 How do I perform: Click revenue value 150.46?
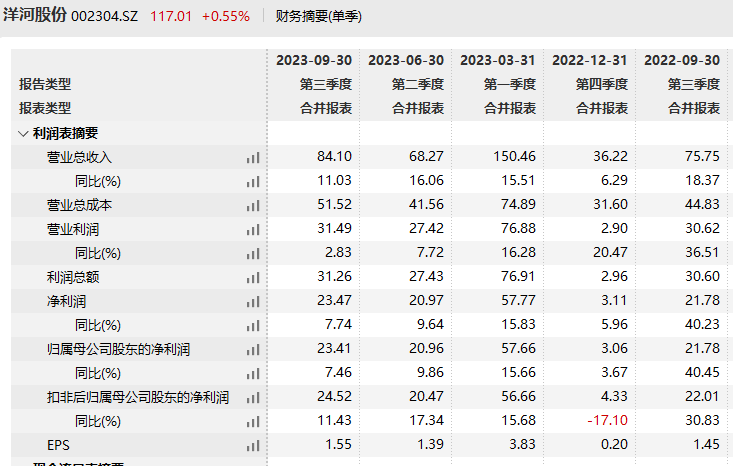tap(514, 156)
